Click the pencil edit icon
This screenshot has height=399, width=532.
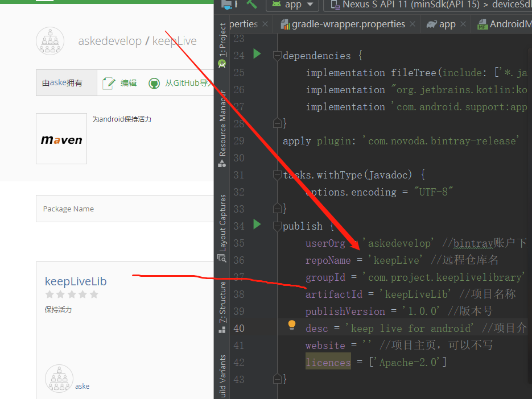click(109, 83)
